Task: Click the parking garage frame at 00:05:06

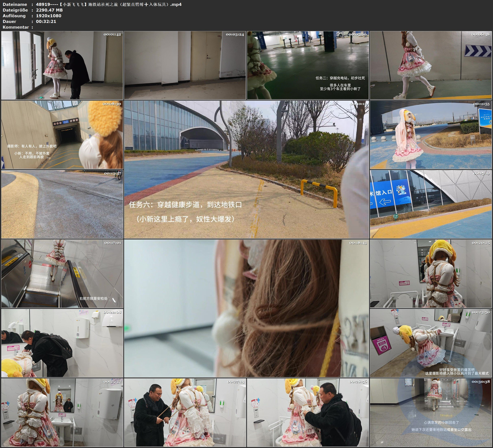Action: click(308, 65)
